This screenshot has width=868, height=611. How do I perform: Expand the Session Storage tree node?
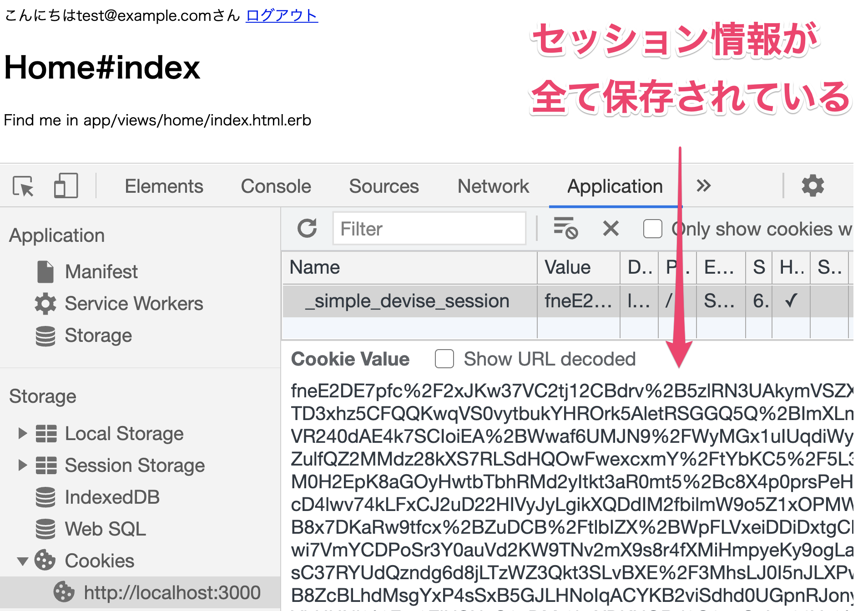pos(22,465)
